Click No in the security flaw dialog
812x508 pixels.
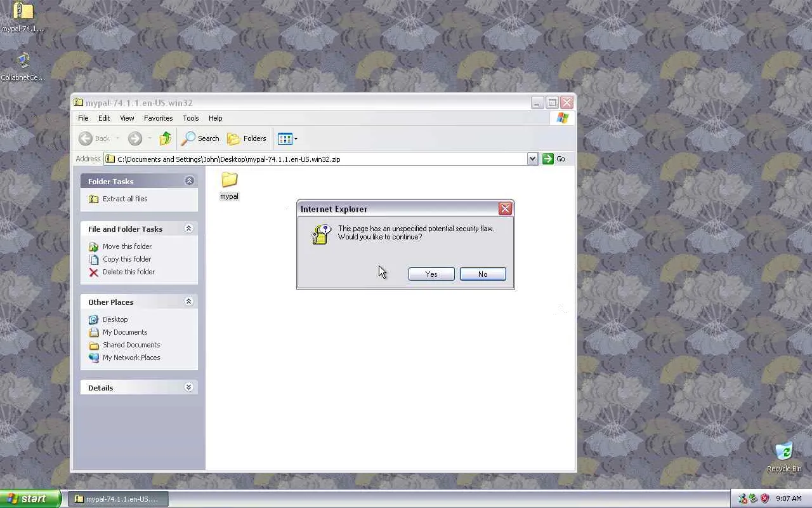pyautogui.click(x=483, y=274)
